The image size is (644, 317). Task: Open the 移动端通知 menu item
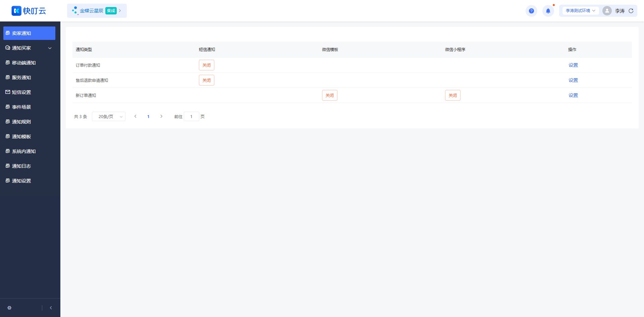[29, 63]
